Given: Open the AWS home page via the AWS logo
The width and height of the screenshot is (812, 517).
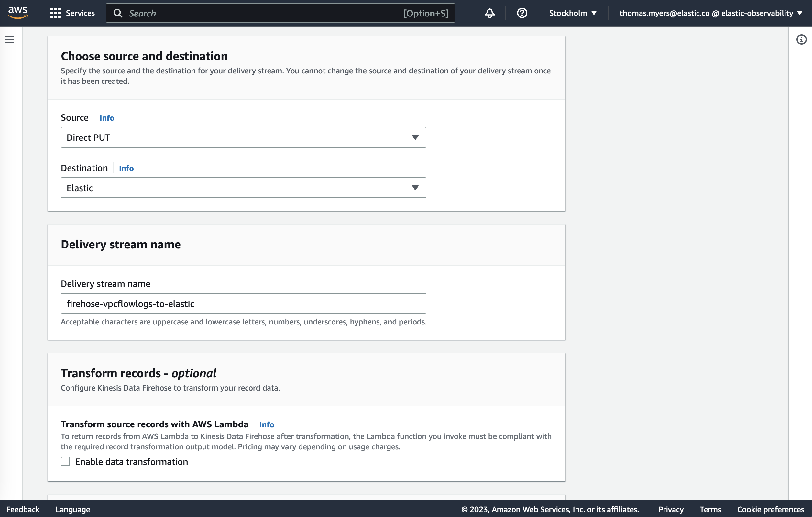Looking at the screenshot, I should (x=17, y=13).
